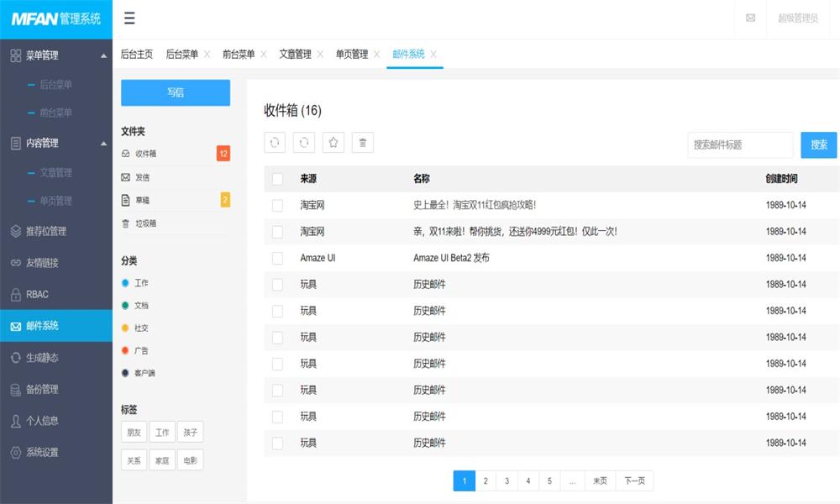Close the 邮件系统 tab
The width and height of the screenshot is (840, 504).
tap(433, 55)
